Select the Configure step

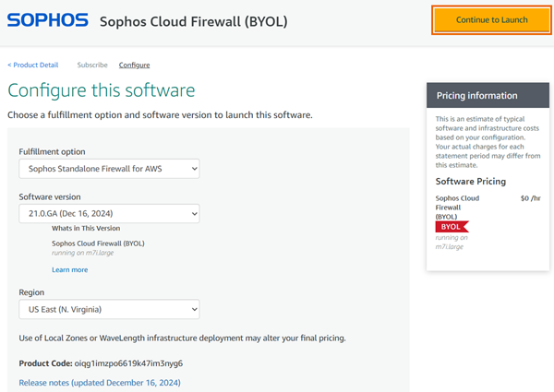pyautogui.click(x=134, y=65)
